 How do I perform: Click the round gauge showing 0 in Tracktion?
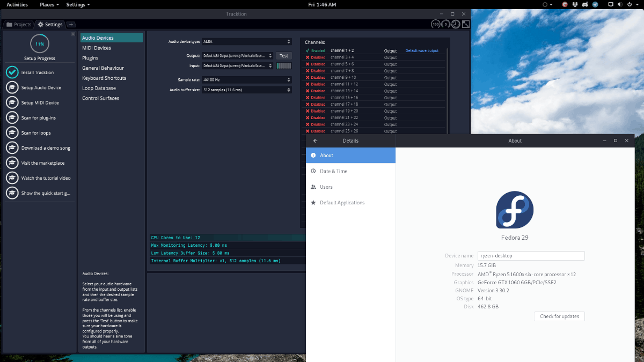(x=445, y=24)
